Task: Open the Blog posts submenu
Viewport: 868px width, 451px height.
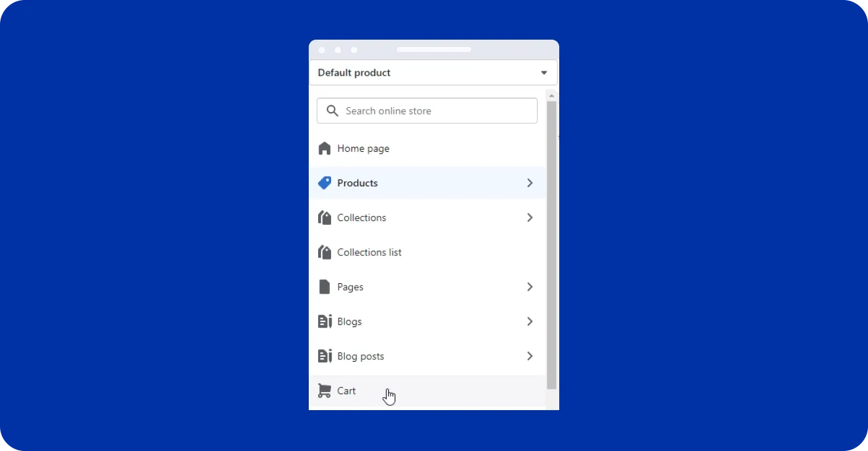Action: coord(529,356)
